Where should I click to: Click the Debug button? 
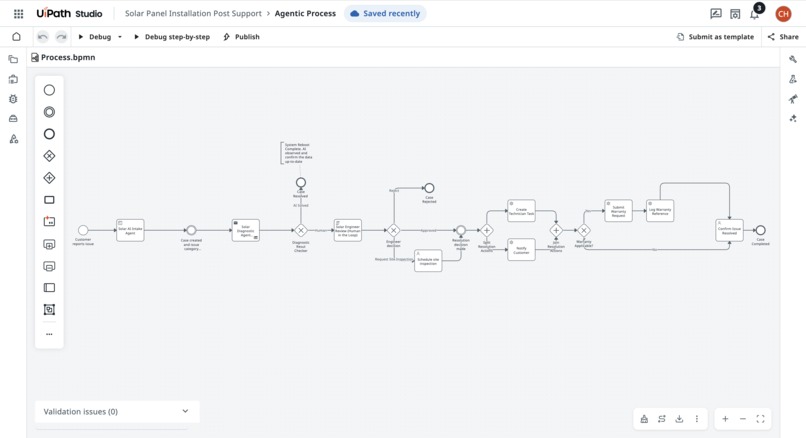point(95,37)
